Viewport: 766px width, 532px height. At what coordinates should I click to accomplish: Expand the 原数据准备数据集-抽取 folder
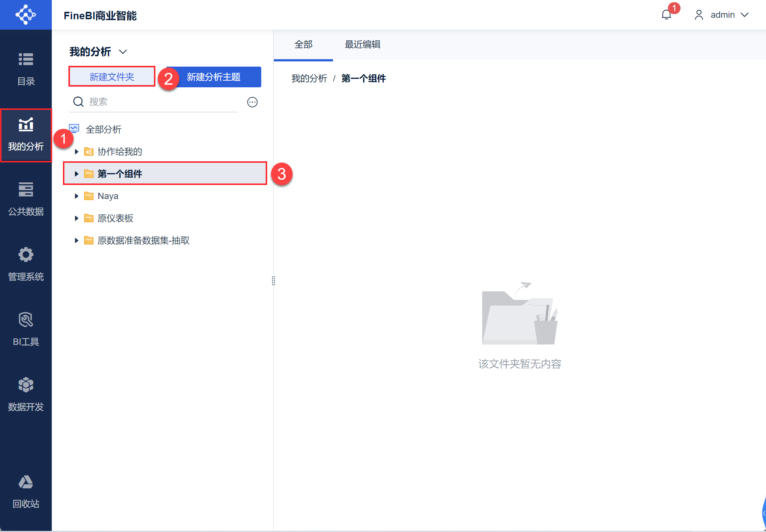coord(77,240)
